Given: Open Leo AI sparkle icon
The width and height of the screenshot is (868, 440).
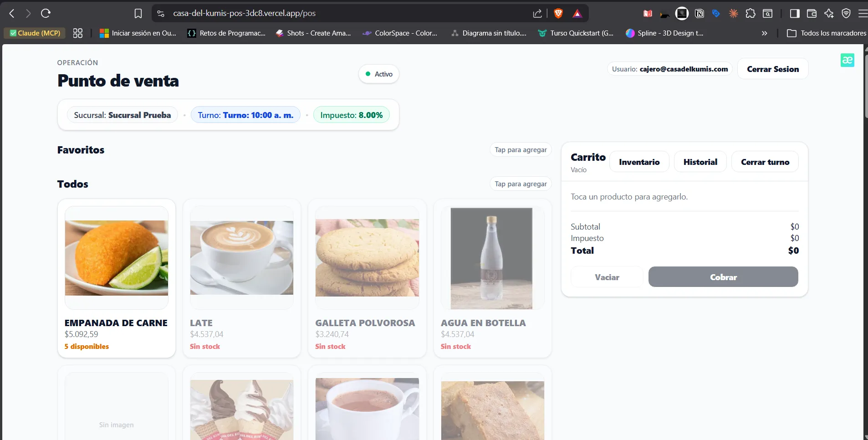Looking at the screenshot, I should click(x=829, y=14).
